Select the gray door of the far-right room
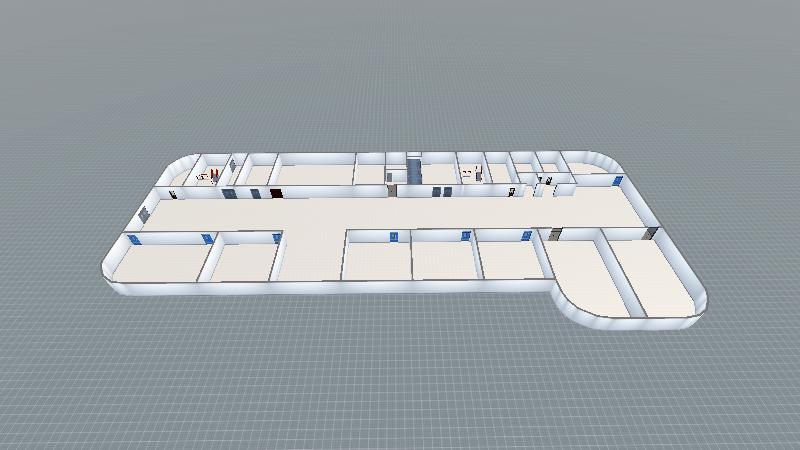Image resolution: width=800 pixels, height=450 pixels. point(652,232)
